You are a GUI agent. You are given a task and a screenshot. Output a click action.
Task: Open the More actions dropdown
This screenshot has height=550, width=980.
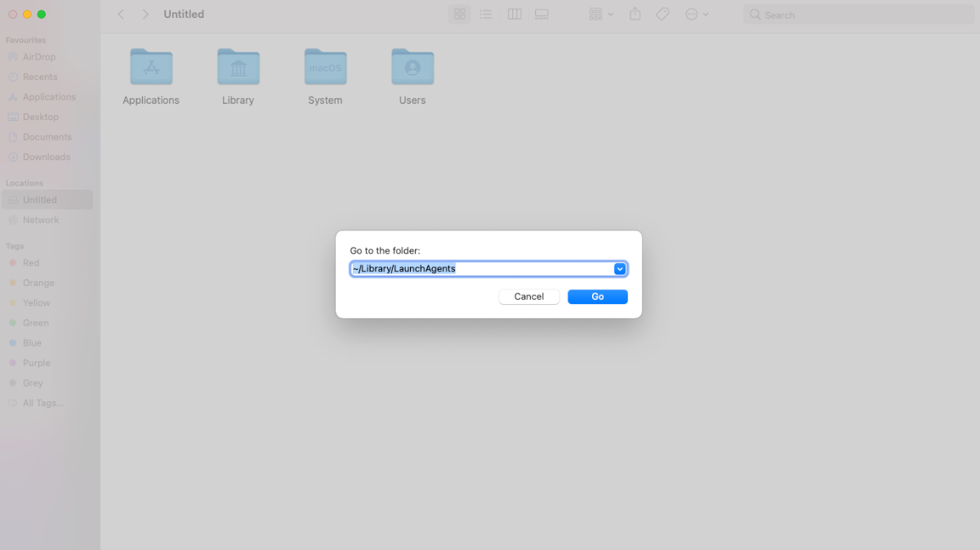697,14
